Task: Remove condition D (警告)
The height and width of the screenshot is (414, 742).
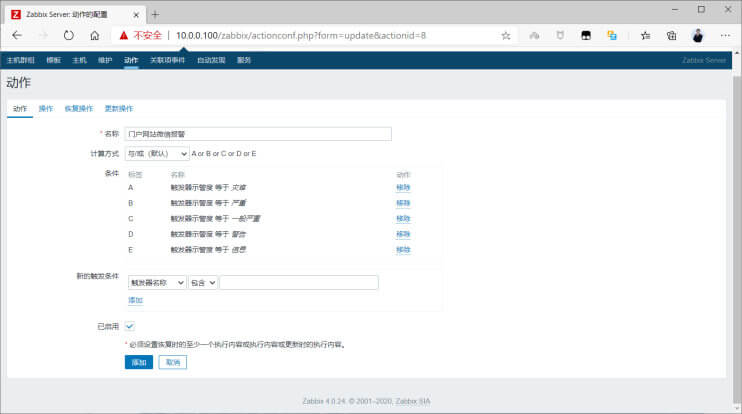Action: pyautogui.click(x=403, y=234)
